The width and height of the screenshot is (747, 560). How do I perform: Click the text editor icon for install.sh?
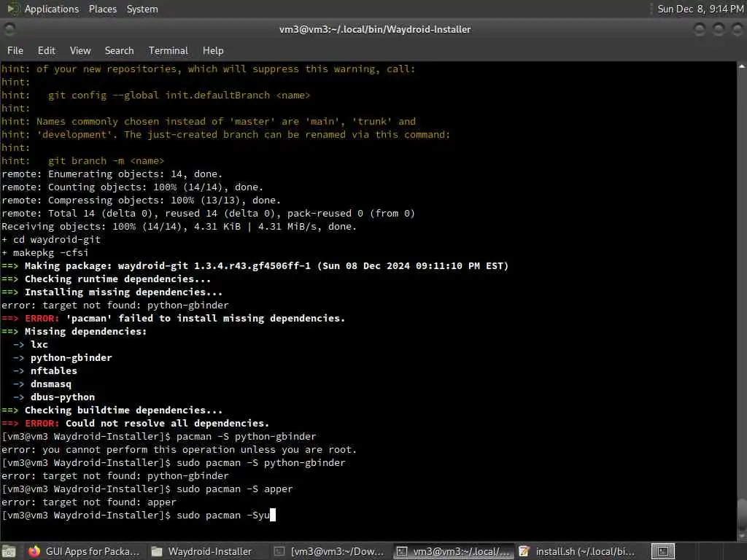[x=524, y=551]
